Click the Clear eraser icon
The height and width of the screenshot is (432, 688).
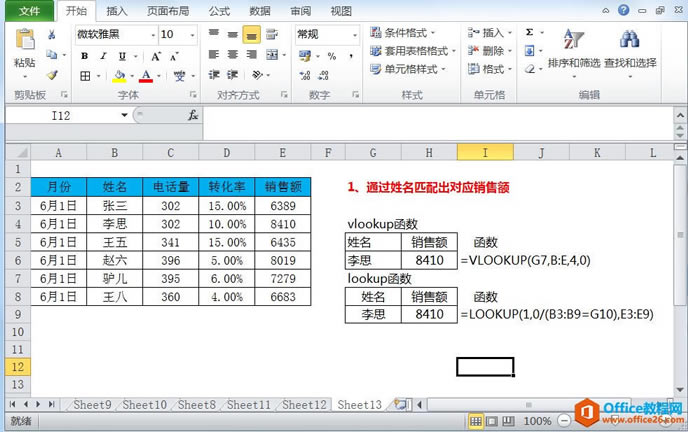tap(530, 69)
